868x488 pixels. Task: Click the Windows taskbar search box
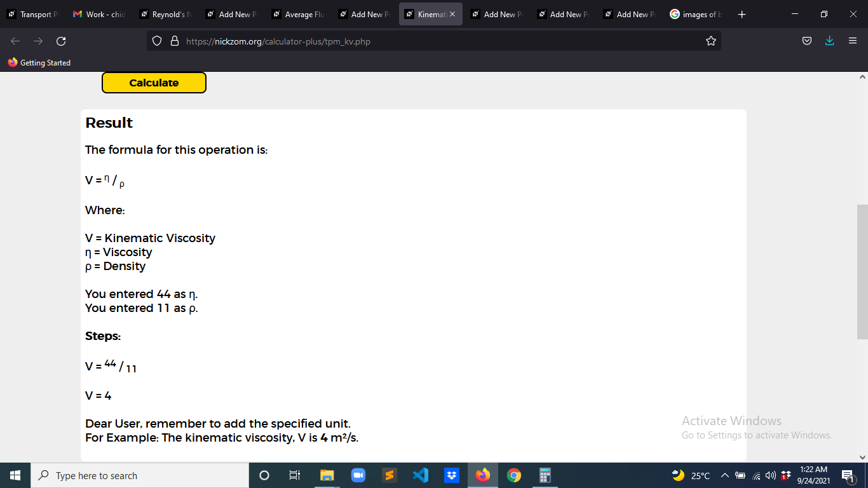tap(140, 475)
